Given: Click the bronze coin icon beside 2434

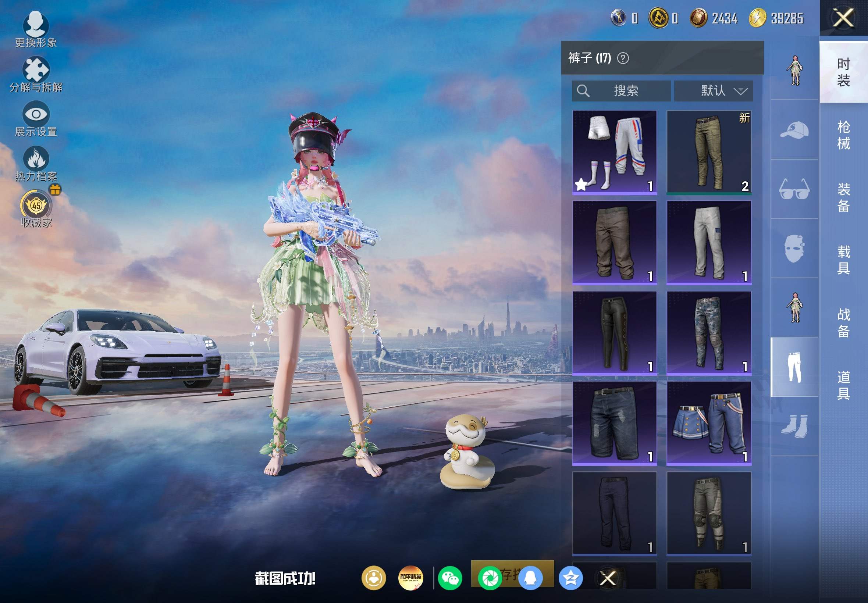Looking at the screenshot, I should [x=698, y=18].
